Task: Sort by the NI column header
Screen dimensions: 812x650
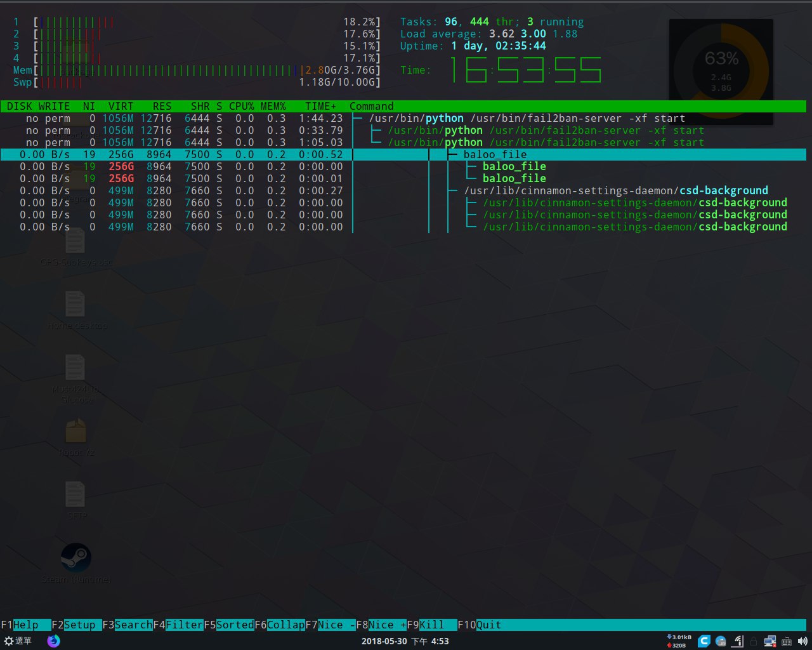Action: [89, 106]
